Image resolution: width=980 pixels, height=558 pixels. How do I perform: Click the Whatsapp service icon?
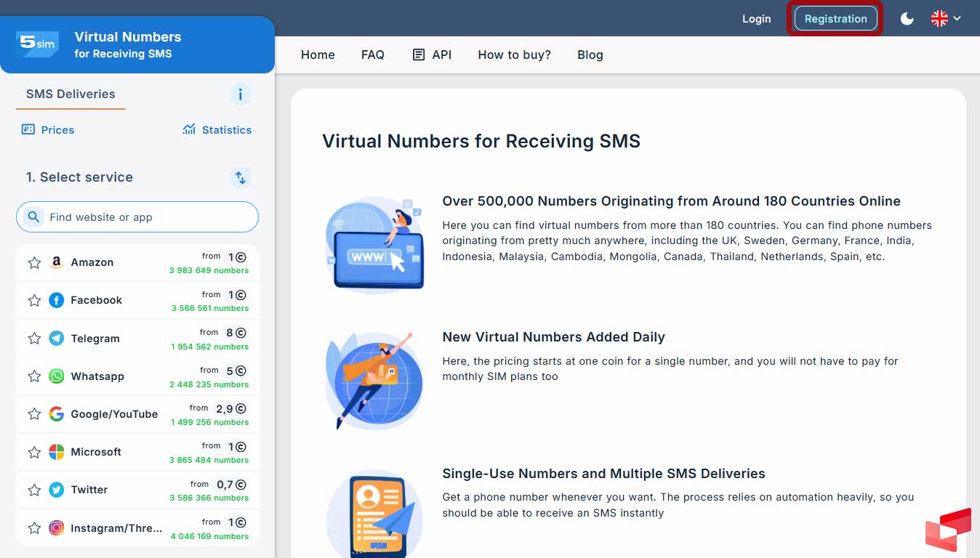coord(57,376)
